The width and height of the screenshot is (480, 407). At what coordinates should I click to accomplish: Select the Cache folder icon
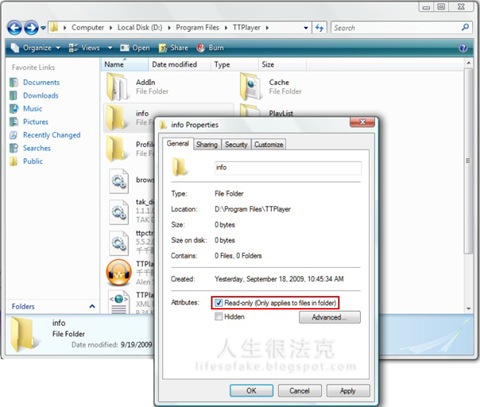[x=250, y=87]
